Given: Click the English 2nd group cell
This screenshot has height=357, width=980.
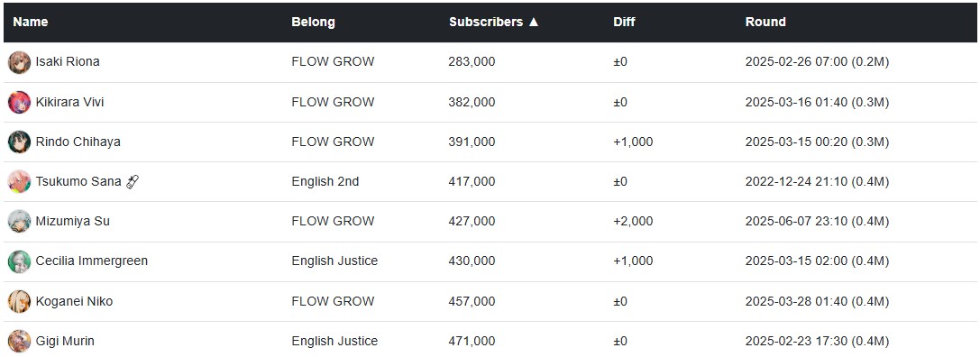Looking at the screenshot, I should pyautogui.click(x=325, y=181).
